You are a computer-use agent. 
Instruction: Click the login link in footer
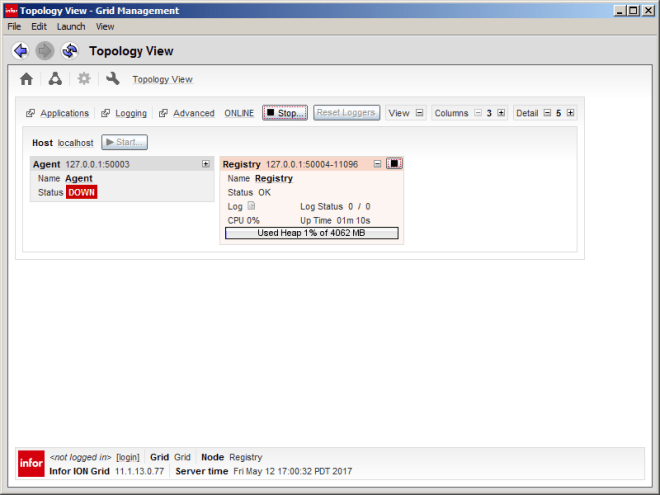[128, 457]
